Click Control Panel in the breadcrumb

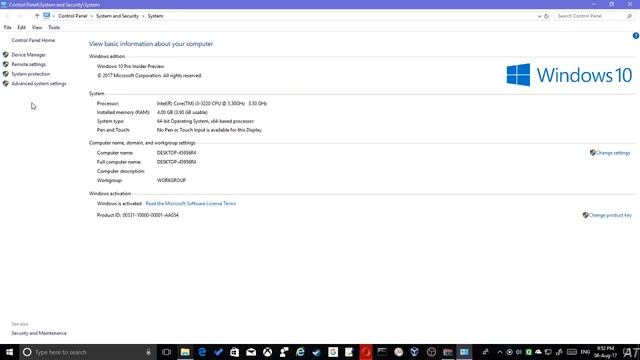click(x=73, y=16)
